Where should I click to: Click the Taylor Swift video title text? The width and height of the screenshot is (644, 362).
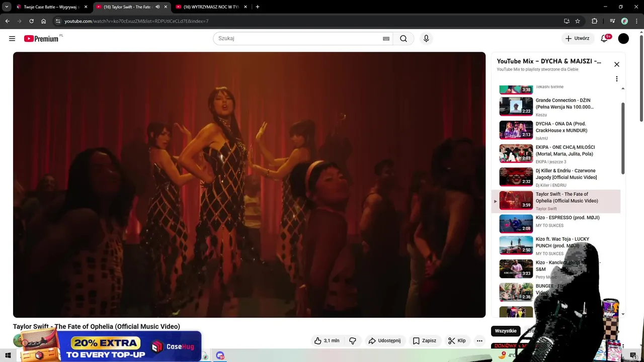97,326
